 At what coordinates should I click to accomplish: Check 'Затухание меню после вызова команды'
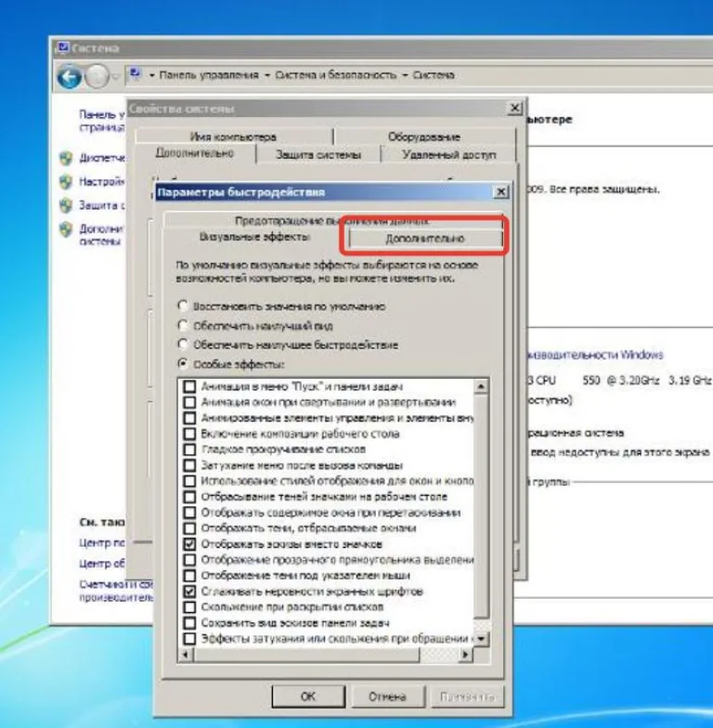click(189, 465)
